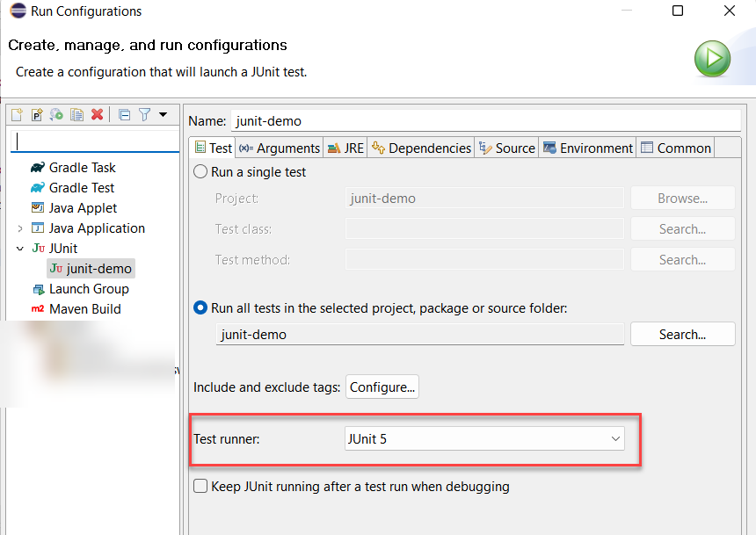
Task: Configure include and exclude tags
Action: (x=382, y=387)
